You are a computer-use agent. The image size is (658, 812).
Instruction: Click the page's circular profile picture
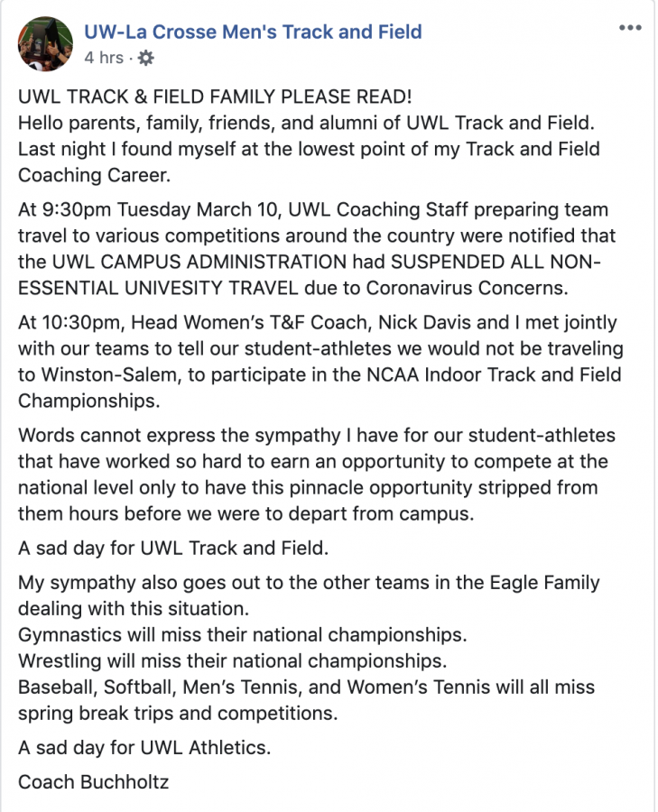tap(45, 43)
